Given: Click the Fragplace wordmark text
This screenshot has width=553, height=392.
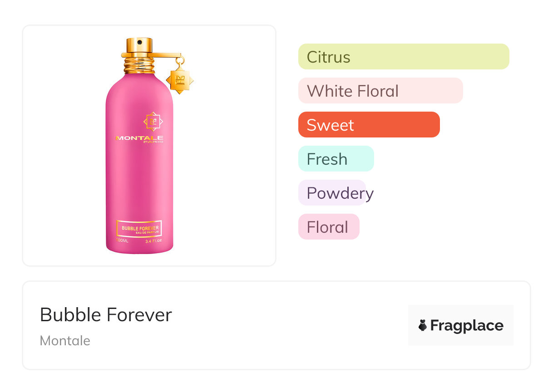Looking at the screenshot, I should [467, 326].
